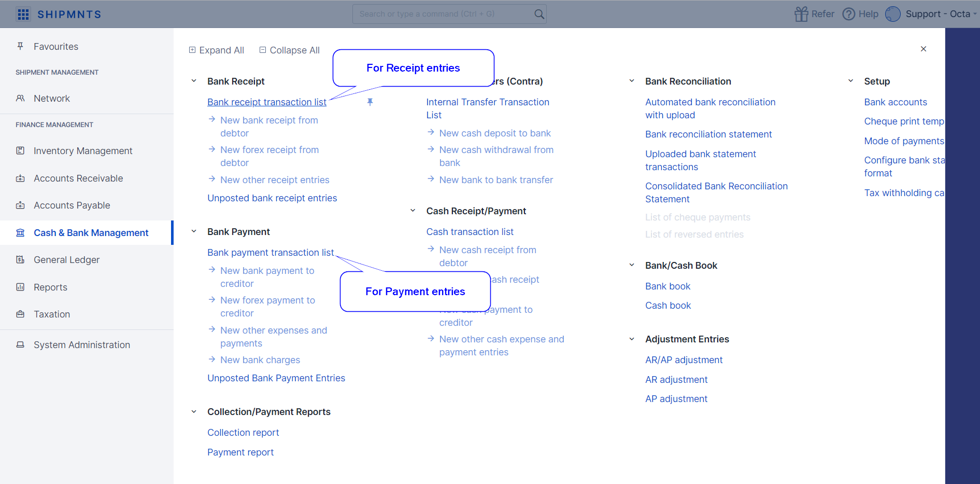Open Bank payment transaction list
Image resolution: width=980 pixels, height=484 pixels.
[271, 253]
